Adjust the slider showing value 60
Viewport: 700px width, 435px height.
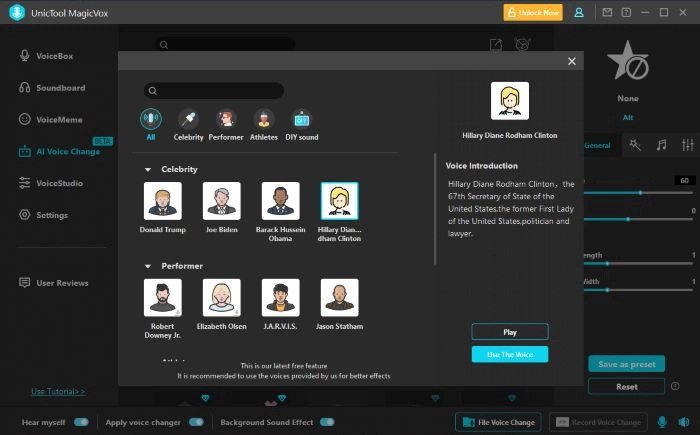[x=638, y=192]
